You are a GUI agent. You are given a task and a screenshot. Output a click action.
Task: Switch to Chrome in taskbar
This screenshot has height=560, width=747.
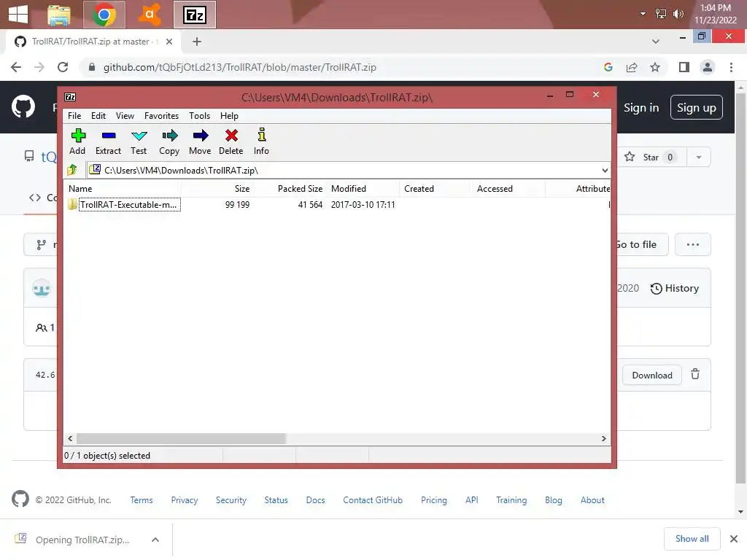click(x=104, y=15)
